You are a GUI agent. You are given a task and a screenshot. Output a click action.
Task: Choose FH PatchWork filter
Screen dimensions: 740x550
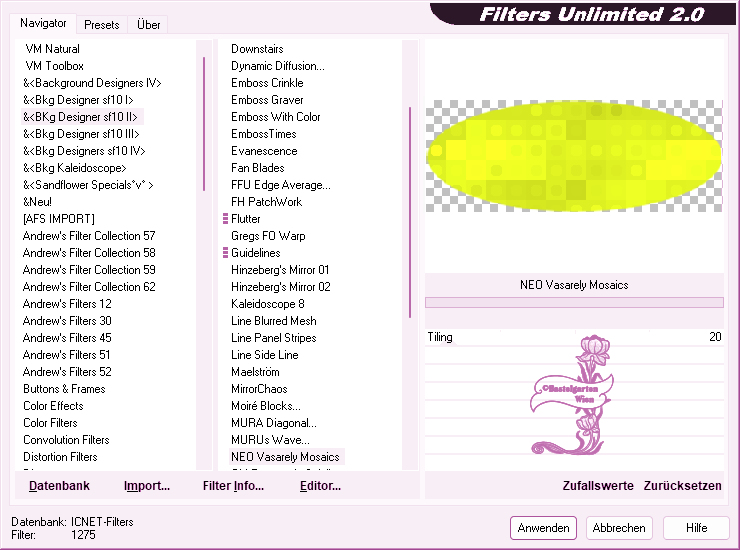(x=267, y=202)
